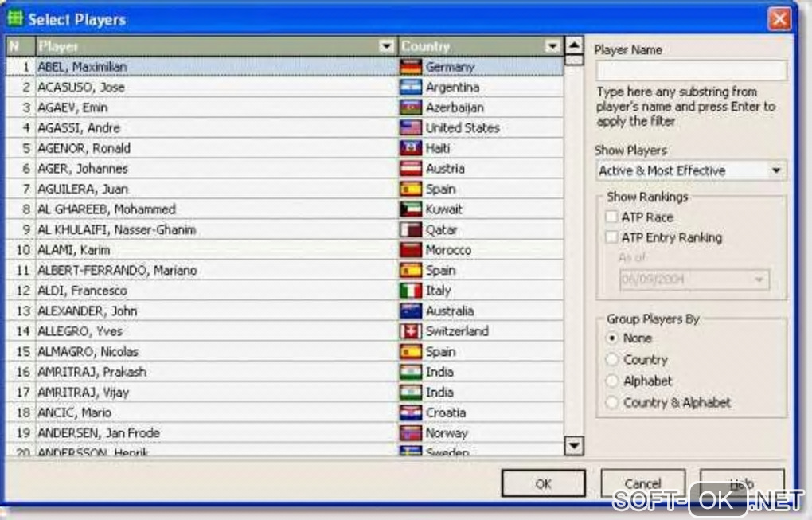Click Select Players window title icon
This screenshot has width=812, height=520.
15,18
